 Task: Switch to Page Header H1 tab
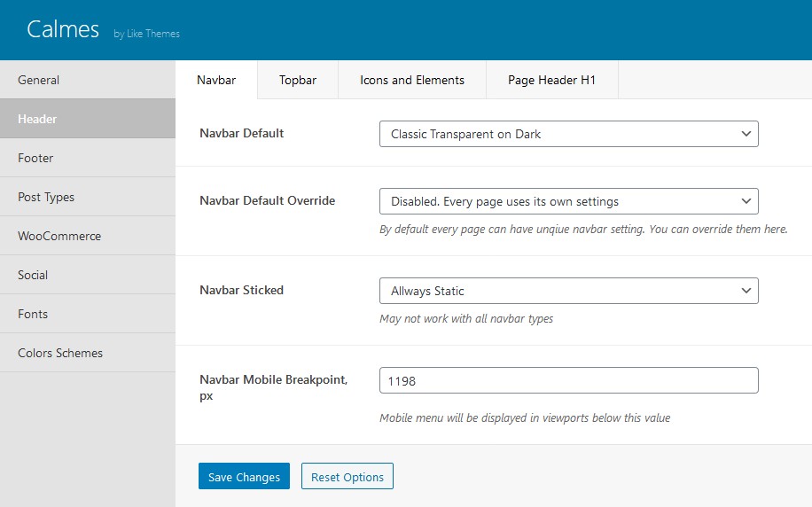pos(552,81)
